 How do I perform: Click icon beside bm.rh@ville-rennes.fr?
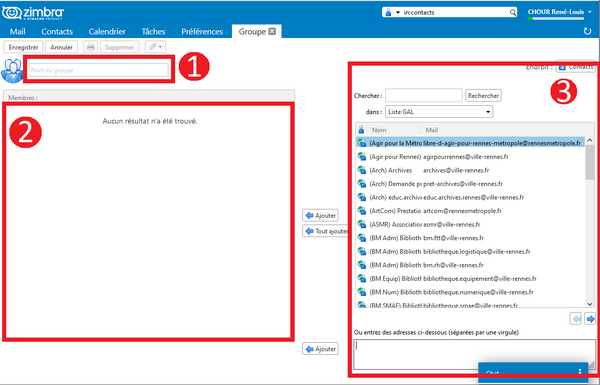[362, 264]
